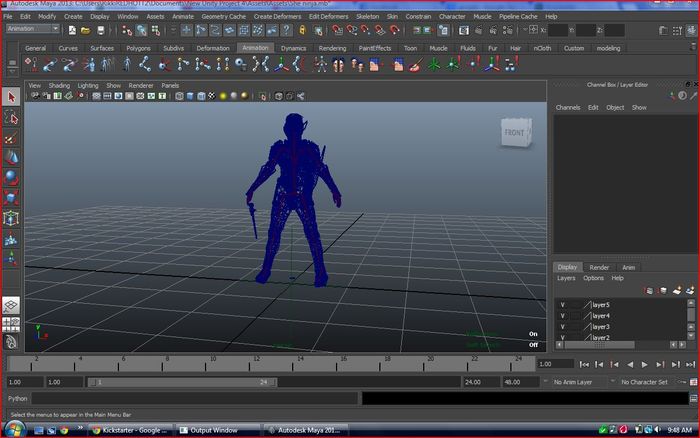Click the front view cube
The height and width of the screenshot is (438, 700).
516,132
